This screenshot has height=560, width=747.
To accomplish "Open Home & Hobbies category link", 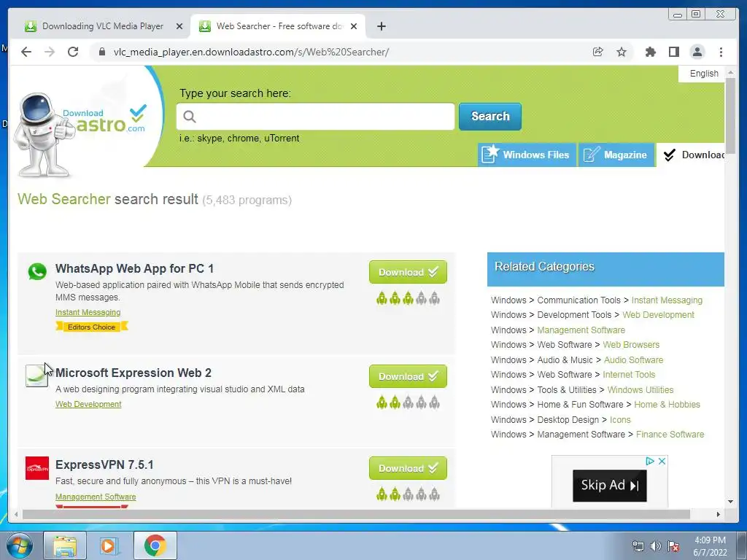I will pos(667,404).
